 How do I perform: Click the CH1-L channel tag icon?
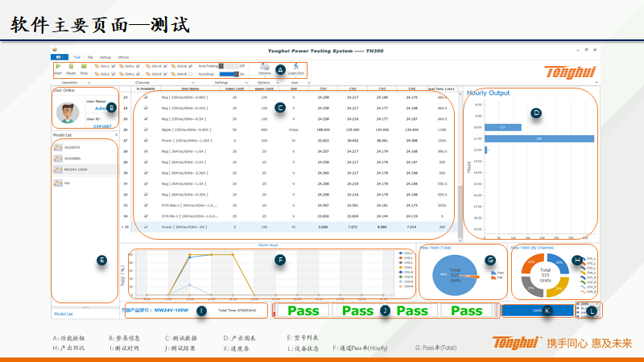[97, 66]
